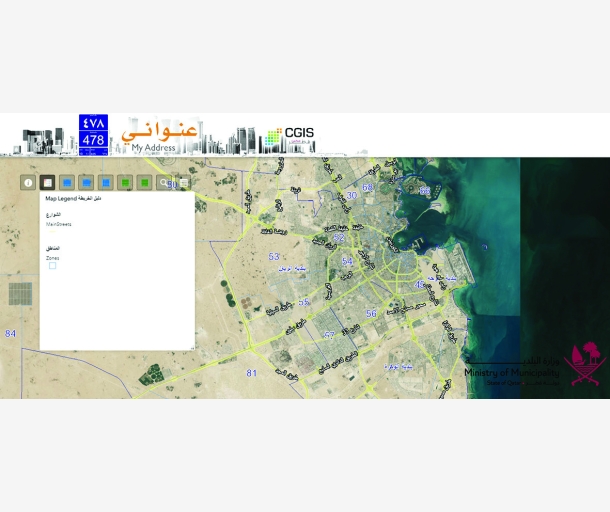Click zone 68 label on map
This screenshot has width=610, height=512.
point(367,188)
